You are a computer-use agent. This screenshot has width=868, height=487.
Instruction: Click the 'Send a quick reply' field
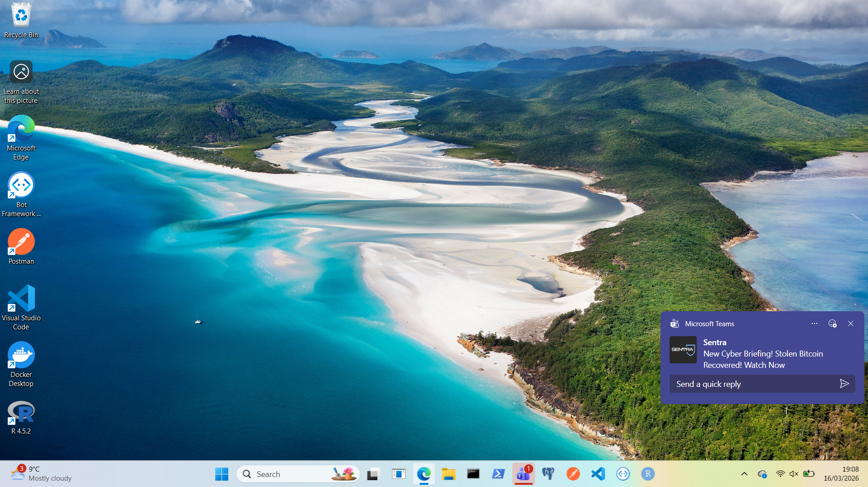[x=762, y=384]
